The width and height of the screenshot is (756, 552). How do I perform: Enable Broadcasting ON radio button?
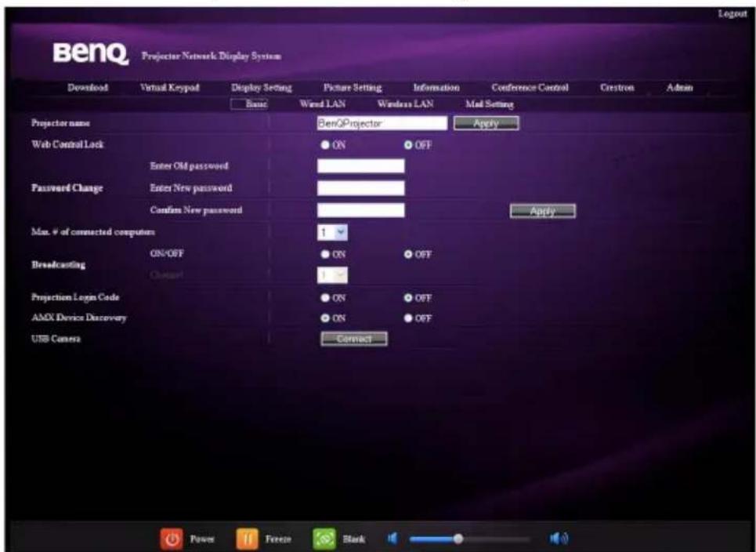click(x=325, y=254)
